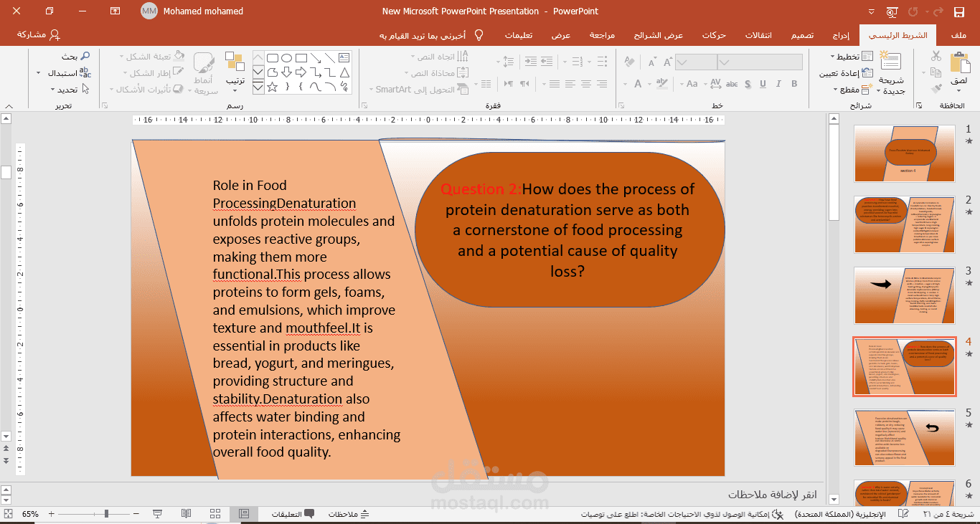Image resolution: width=980 pixels, height=524 pixels.
Task: Expand the Aa change case dropdown
Action: tap(682, 84)
